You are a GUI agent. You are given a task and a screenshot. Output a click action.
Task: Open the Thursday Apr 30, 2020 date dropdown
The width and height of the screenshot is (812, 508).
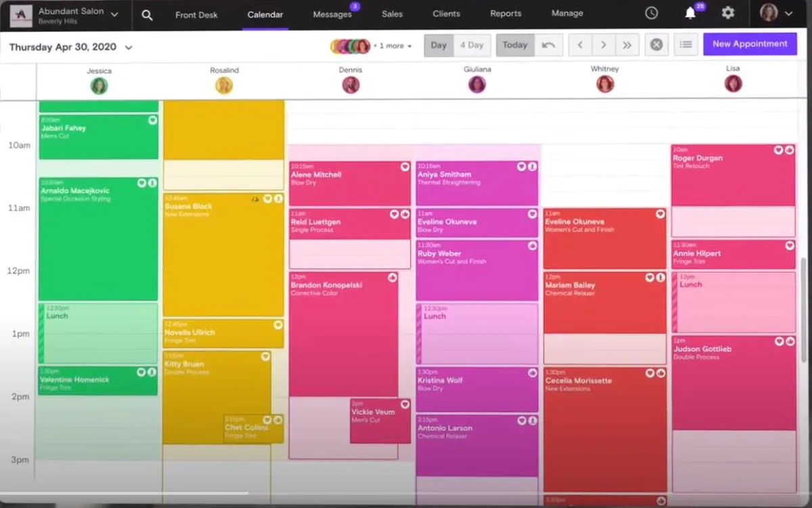tap(71, 47)
